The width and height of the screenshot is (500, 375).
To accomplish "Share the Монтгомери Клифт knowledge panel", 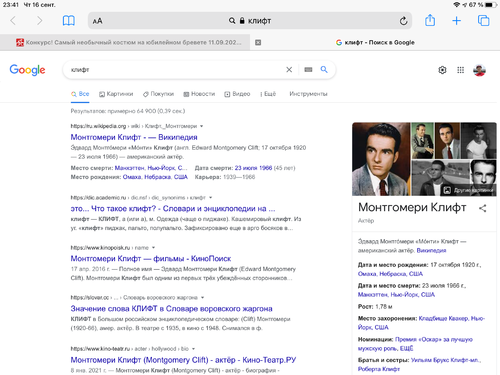I will coord(483,208).
